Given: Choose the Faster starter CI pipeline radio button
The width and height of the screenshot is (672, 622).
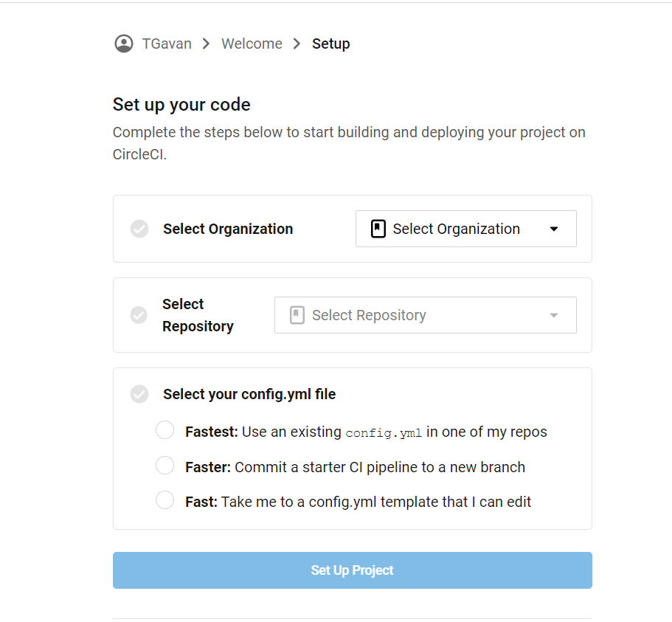Looking at the screenshot, I should coord(164,466).
